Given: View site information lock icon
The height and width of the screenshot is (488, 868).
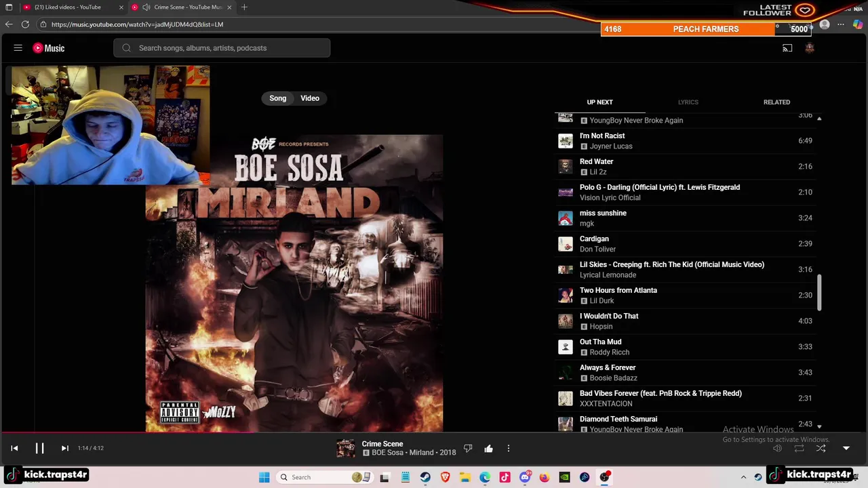Looking at the screenshot, I should [43, 24].
